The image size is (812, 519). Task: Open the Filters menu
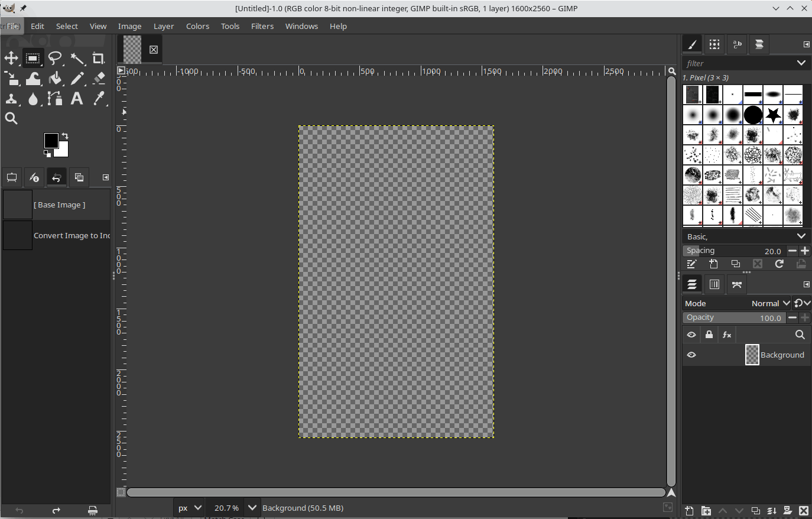262,26
